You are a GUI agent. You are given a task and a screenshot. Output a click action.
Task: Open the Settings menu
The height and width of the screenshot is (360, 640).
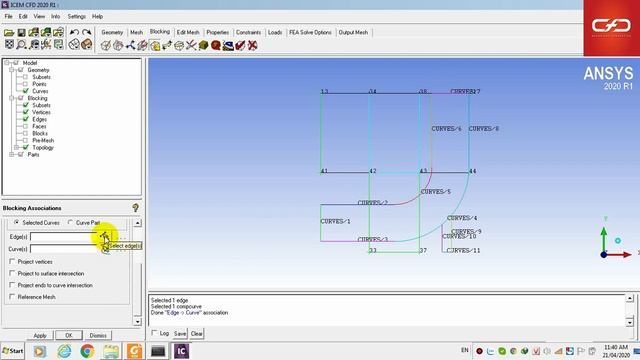(76, 16)
